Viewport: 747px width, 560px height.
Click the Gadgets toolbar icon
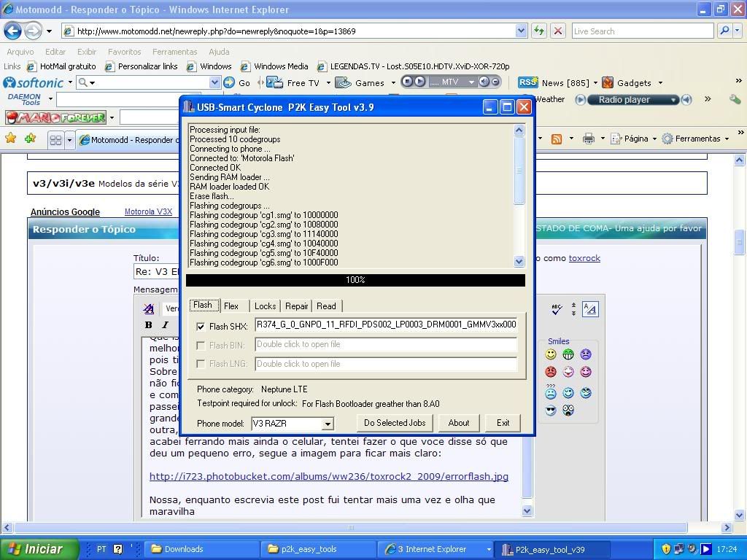coord(608,82)
